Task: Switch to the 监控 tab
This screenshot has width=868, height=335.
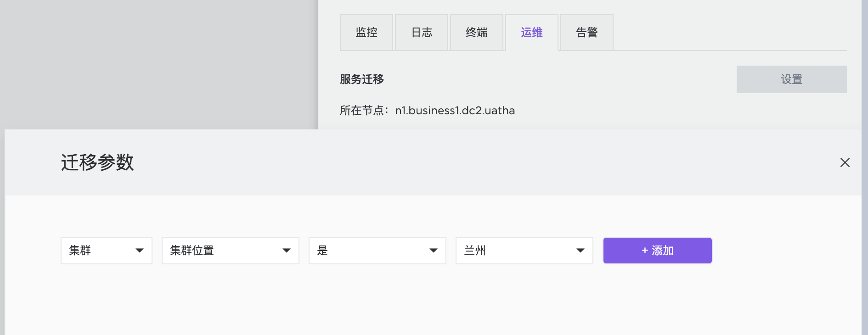Action: click(x=366, y=33)
